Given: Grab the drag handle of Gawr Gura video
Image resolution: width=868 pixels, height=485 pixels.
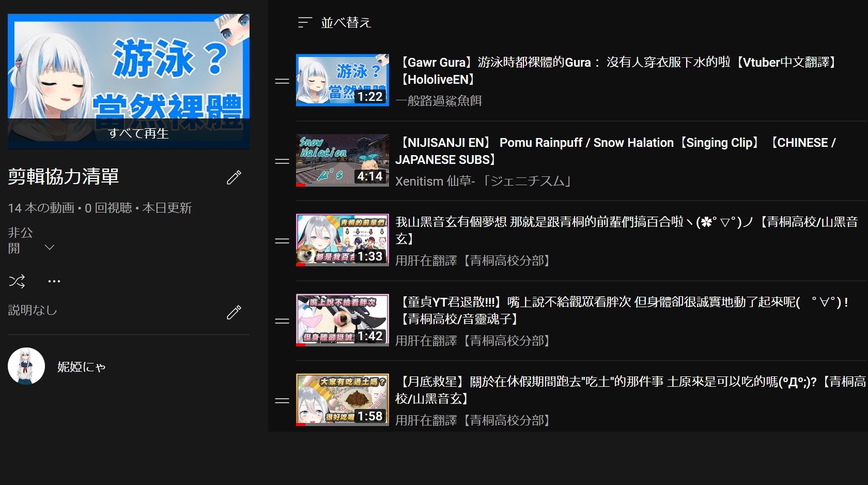Looking at the screenshot, I should pyautogui.click(x=282, y=81).
